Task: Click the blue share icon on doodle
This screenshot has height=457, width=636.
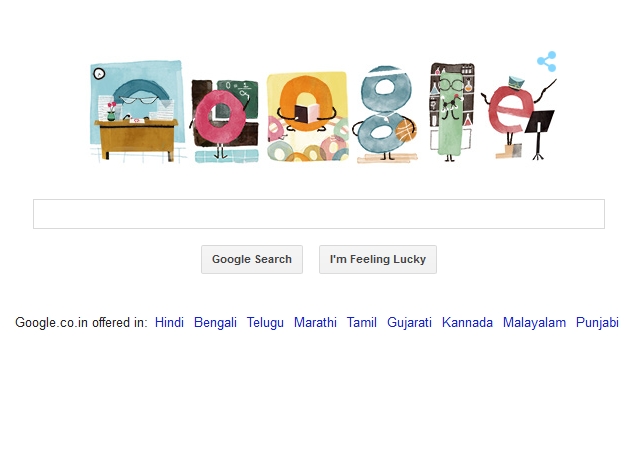Action: click(547, 61)
